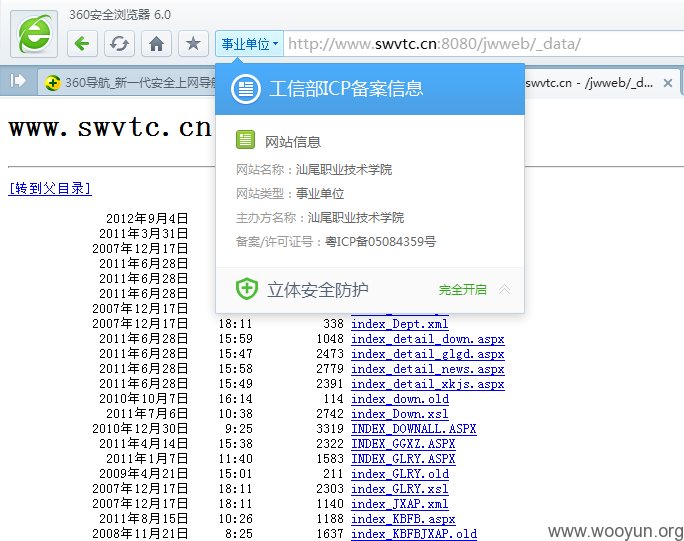Click the 完全开启 security status text

462,289
